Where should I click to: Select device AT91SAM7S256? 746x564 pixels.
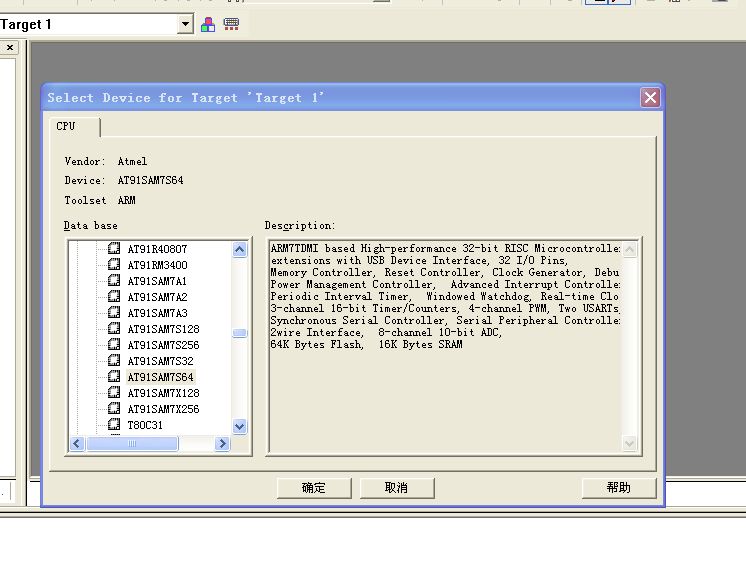(163, 345)
